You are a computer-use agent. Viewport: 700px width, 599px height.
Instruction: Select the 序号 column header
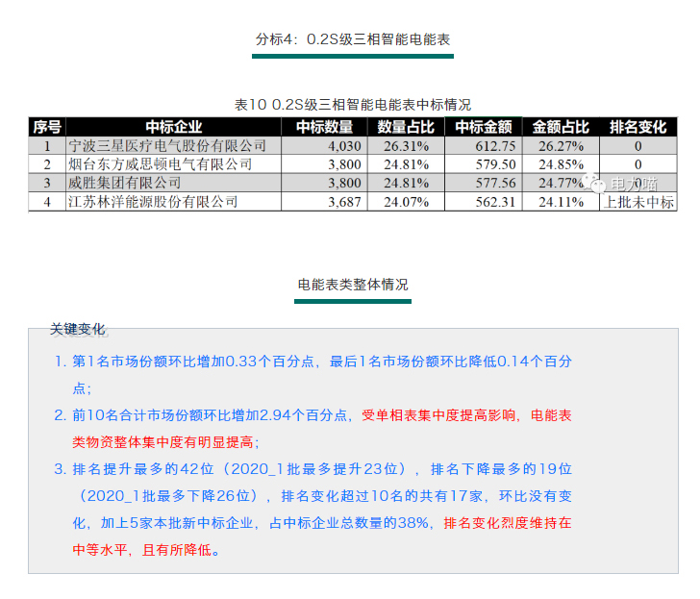(x=46, y=127)
